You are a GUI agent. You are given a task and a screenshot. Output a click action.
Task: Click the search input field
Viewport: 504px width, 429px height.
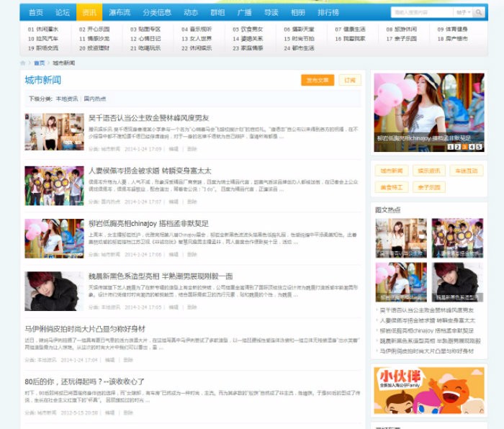tap(422, 12)
